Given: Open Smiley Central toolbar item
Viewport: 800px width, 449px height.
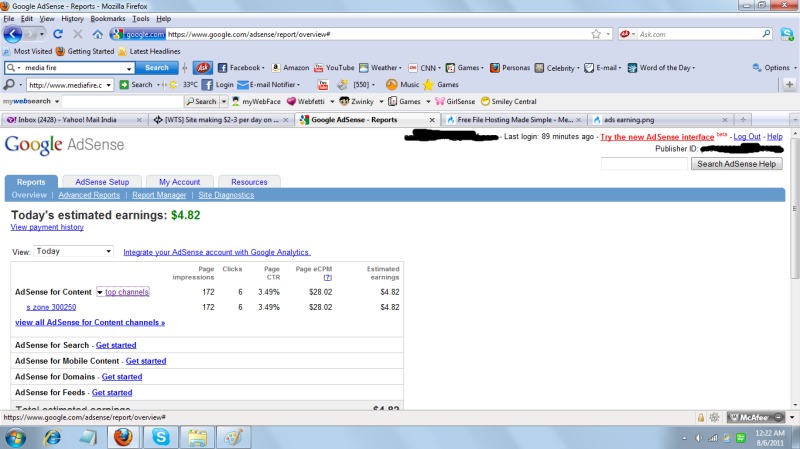Looking at the screenshot, I should (509, 102).
